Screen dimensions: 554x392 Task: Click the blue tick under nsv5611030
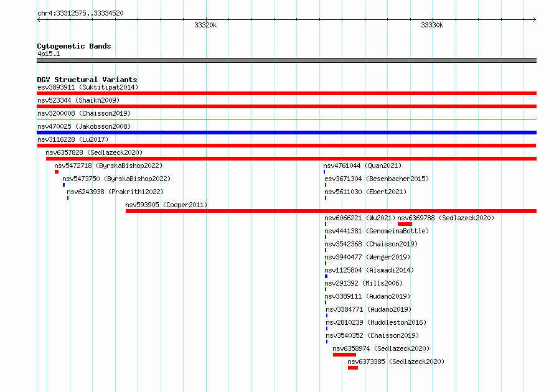[x=326, y=198]
